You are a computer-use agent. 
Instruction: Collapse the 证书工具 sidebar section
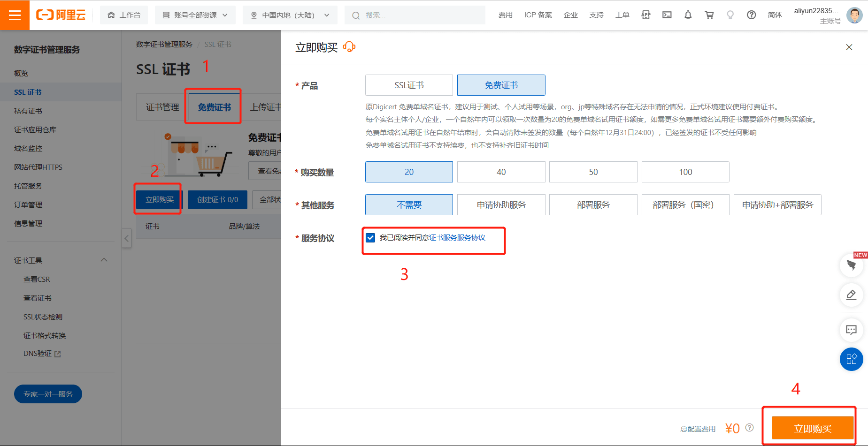(104, 260)
